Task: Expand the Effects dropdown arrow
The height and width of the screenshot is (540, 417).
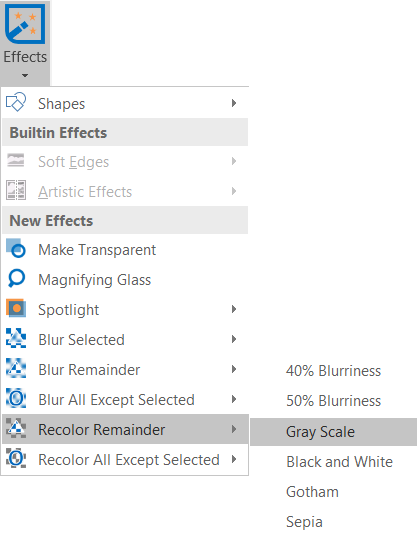Action: tap(25, 75)
